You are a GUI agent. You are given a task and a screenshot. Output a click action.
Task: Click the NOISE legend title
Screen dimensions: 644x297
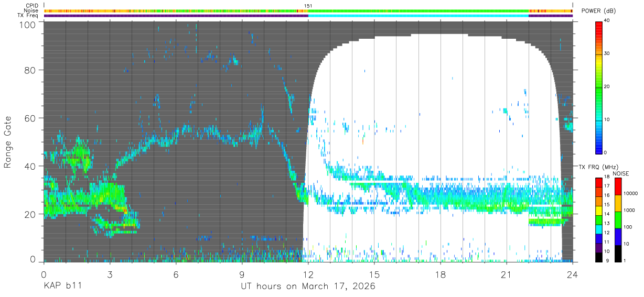[x=621, y=173]
